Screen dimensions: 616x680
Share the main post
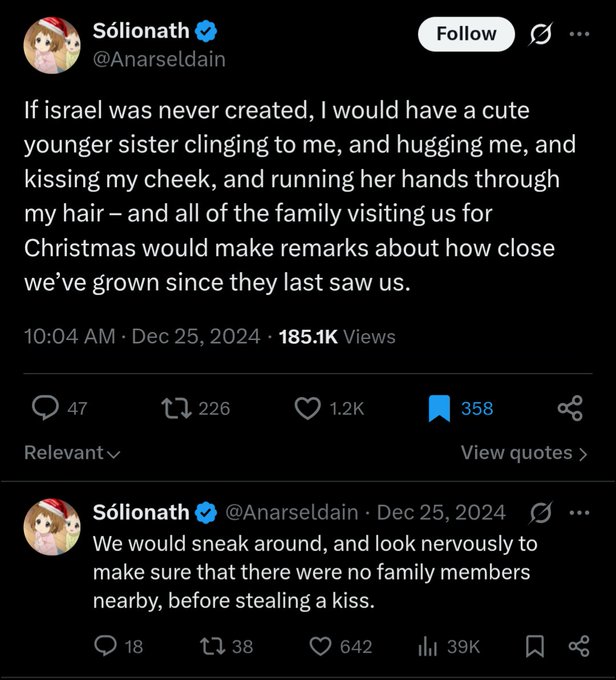coord(569,408)
